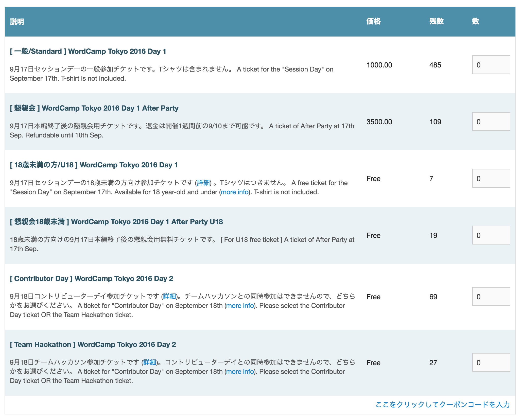Click the 残数 column header

[436, 21]
